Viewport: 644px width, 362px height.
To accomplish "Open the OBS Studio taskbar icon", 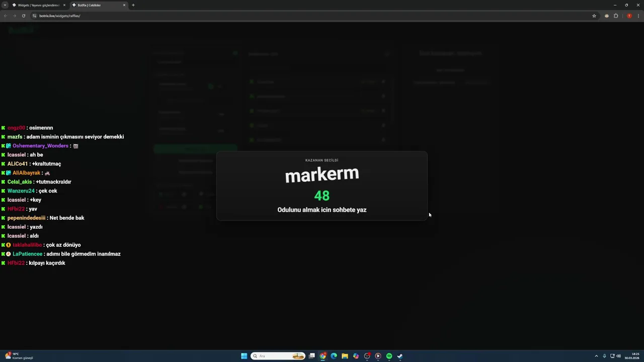I will pyautogui.click(x=367, y=356).
